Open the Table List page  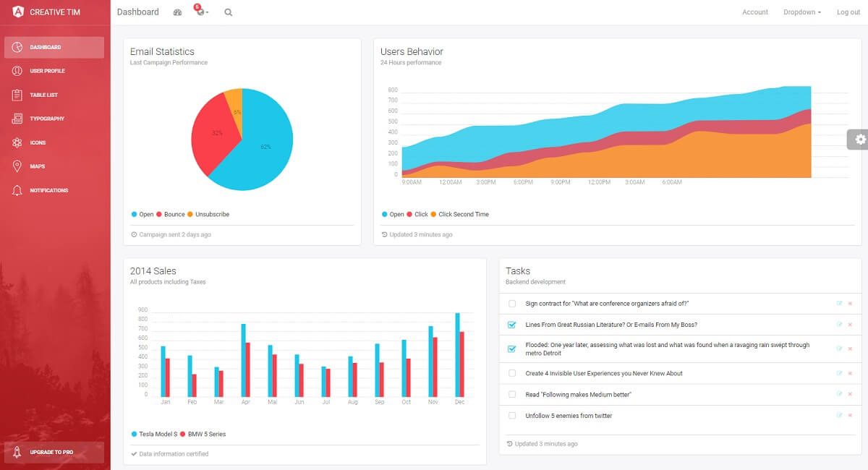54,95
